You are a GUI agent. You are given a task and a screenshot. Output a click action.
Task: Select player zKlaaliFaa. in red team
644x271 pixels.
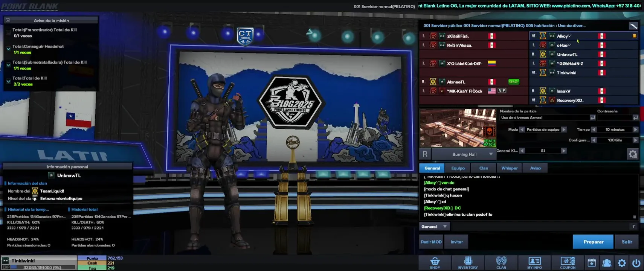(x=474, y=36)
